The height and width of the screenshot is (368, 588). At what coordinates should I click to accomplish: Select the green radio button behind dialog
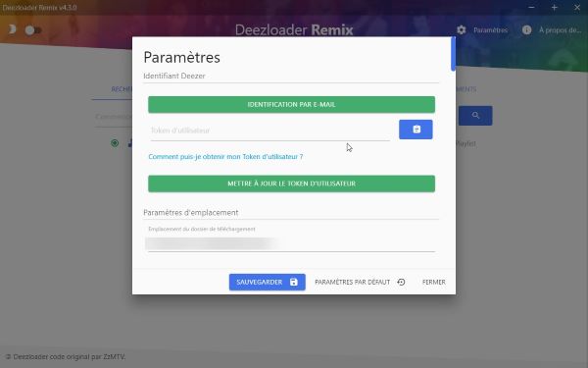115,143
